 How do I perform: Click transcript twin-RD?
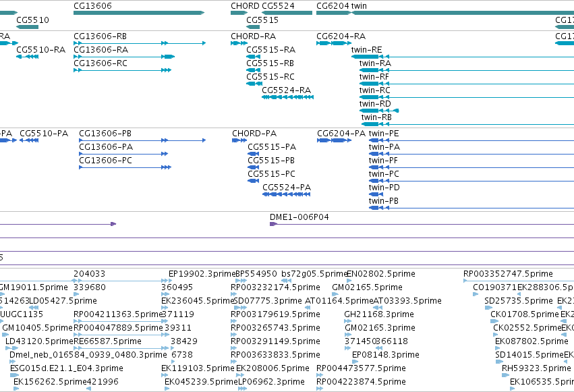click(x=375, y=104)
